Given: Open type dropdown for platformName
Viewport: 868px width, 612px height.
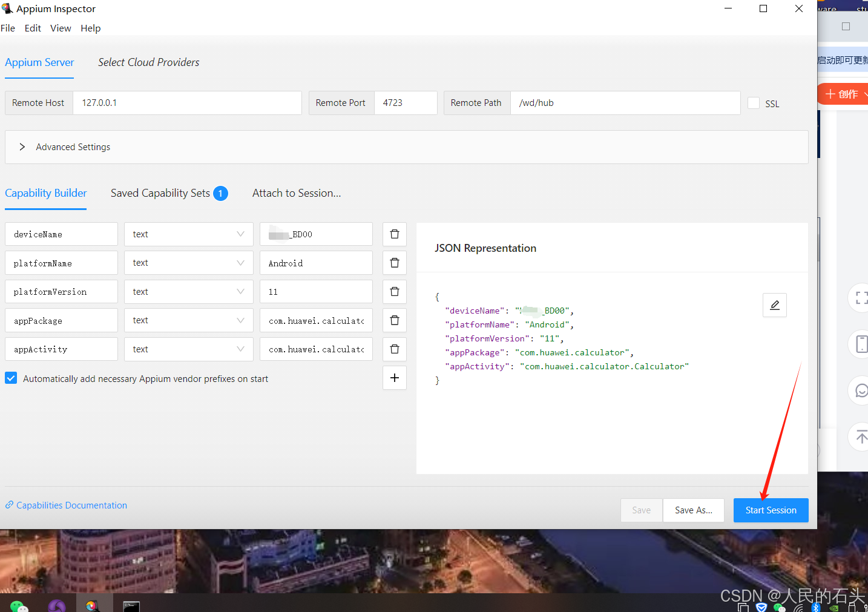Looking at the screenshot, I should pyautogui.click(x=189, y=263).
